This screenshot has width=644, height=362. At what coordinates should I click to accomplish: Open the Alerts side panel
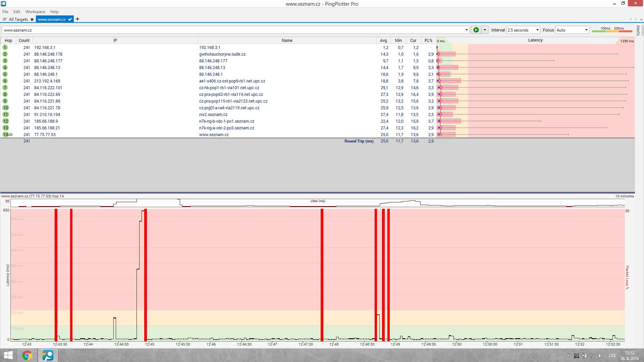point(638,30)
